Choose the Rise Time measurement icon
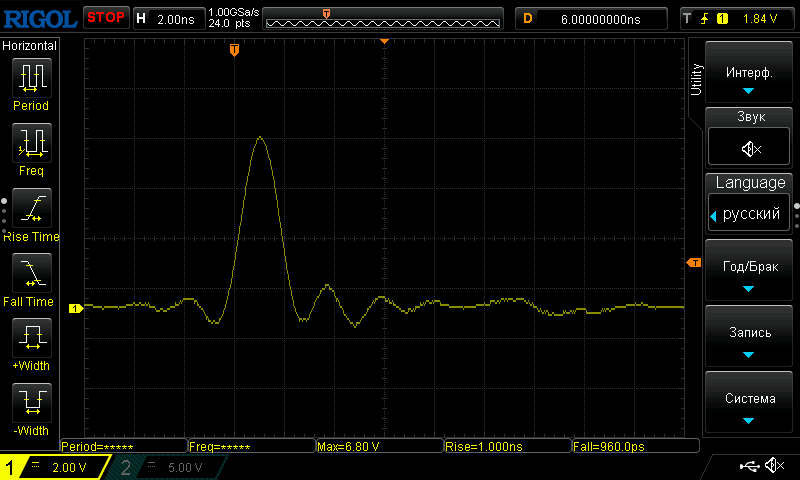The width and height of the screenshot is (800, 480). 31,209
